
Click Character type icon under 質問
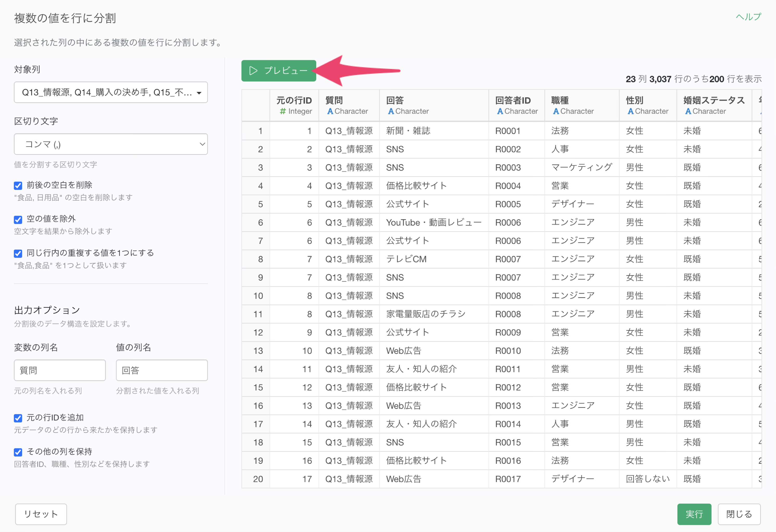pyautogui.click(x=330, y=111)
